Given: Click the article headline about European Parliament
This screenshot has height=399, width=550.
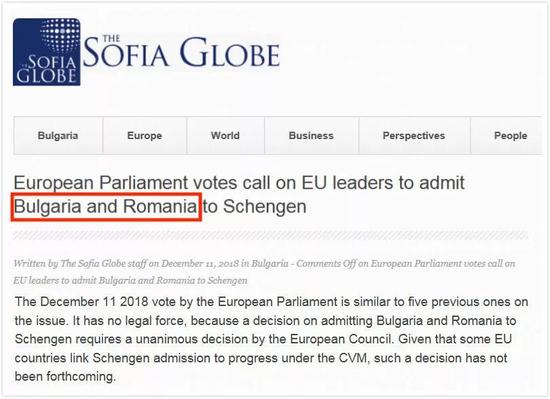Looking at the screenshot, I should click(x=239, y=194).
